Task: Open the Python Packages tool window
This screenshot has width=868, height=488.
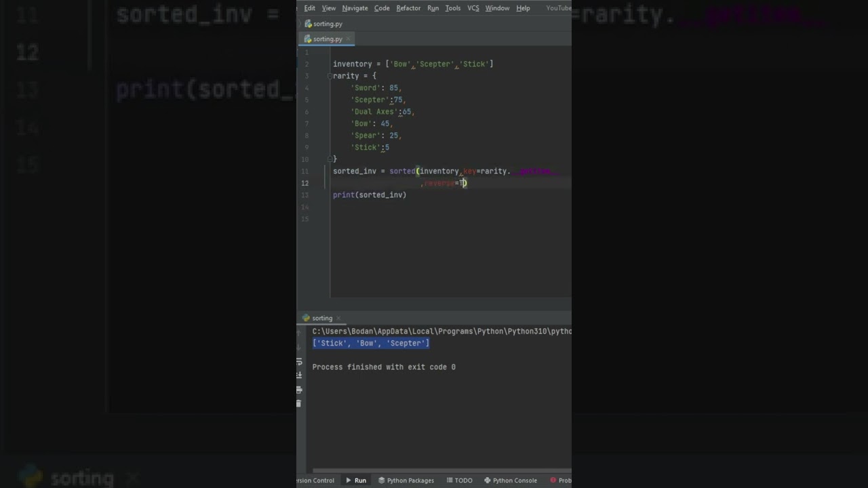Action: (x=406, y=480)
